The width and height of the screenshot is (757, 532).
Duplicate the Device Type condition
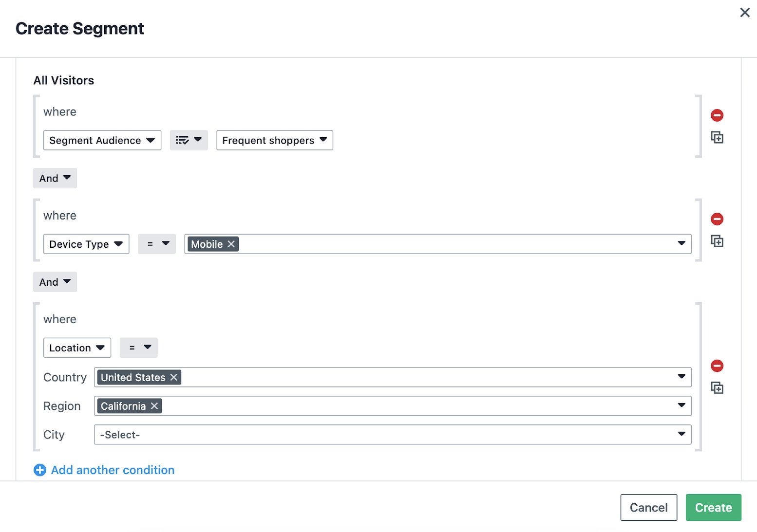[x=717, y=241]
